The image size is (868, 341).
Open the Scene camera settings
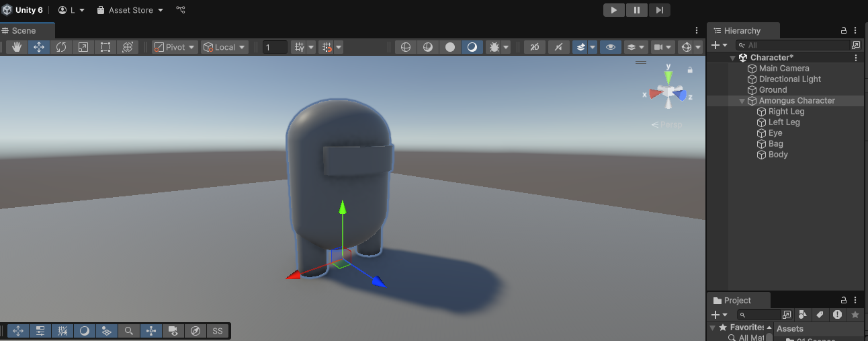tap(662, 47)
